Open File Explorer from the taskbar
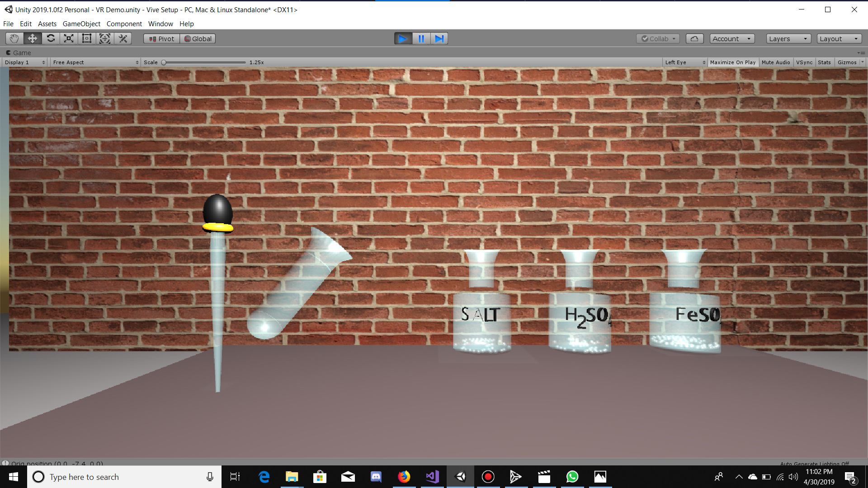Screen dimensions: 868x488 pyautogui.click(x=292, y=477)
